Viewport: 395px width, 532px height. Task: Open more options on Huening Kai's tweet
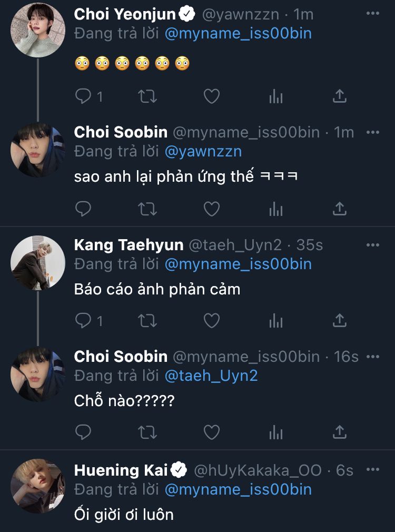click(x=372, y=469)
